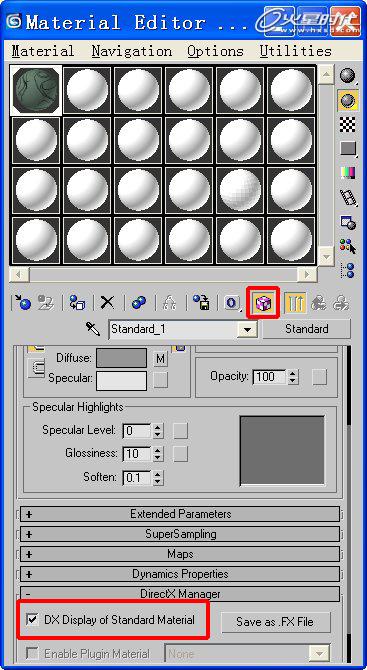Click the Make Preview filmstrip icon
Viewport: 367px width, 670px height.
(x=348, y=198)
